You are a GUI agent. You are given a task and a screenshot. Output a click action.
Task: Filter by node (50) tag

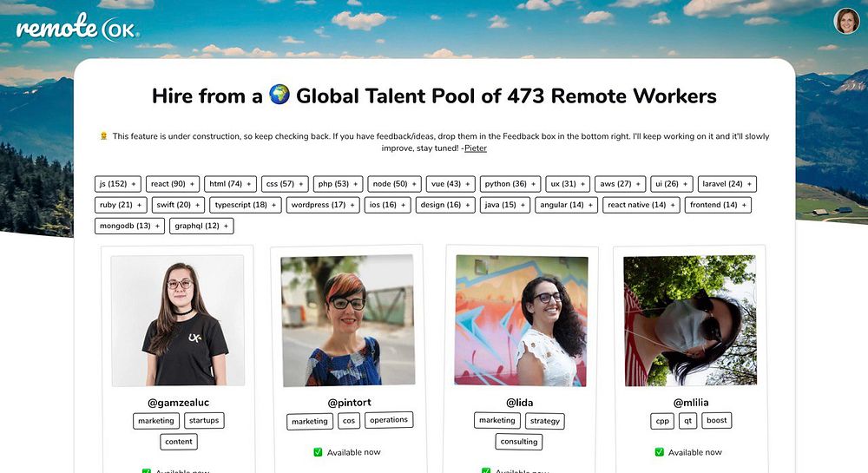[395, 184]
